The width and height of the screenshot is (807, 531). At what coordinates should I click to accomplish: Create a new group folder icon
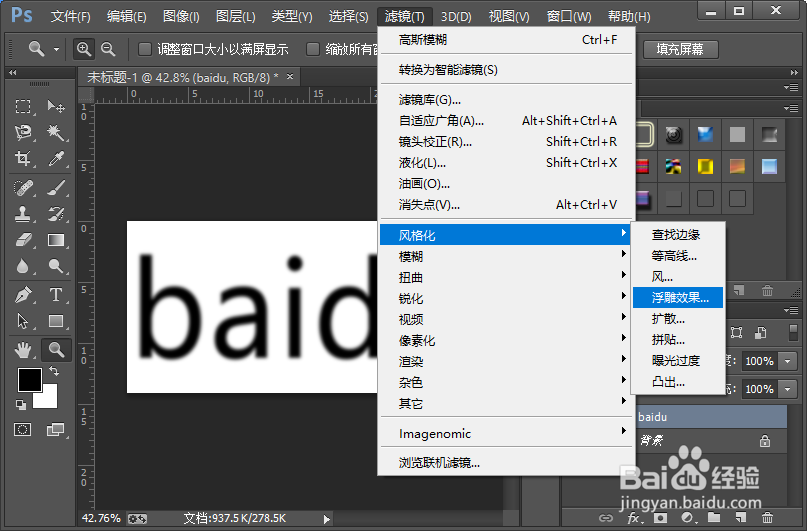pyautogui.click(x=714, y=518)
